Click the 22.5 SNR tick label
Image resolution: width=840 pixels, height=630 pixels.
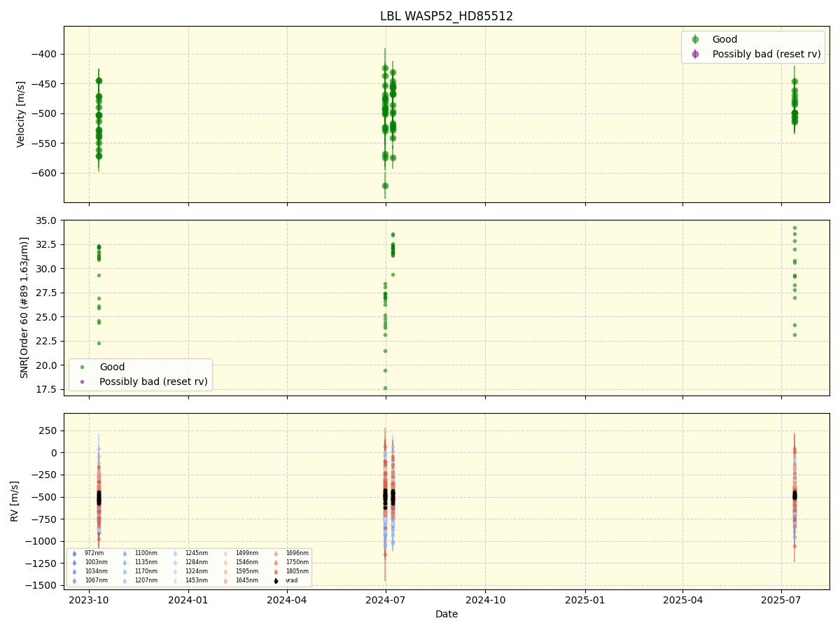tap(48, 341)
